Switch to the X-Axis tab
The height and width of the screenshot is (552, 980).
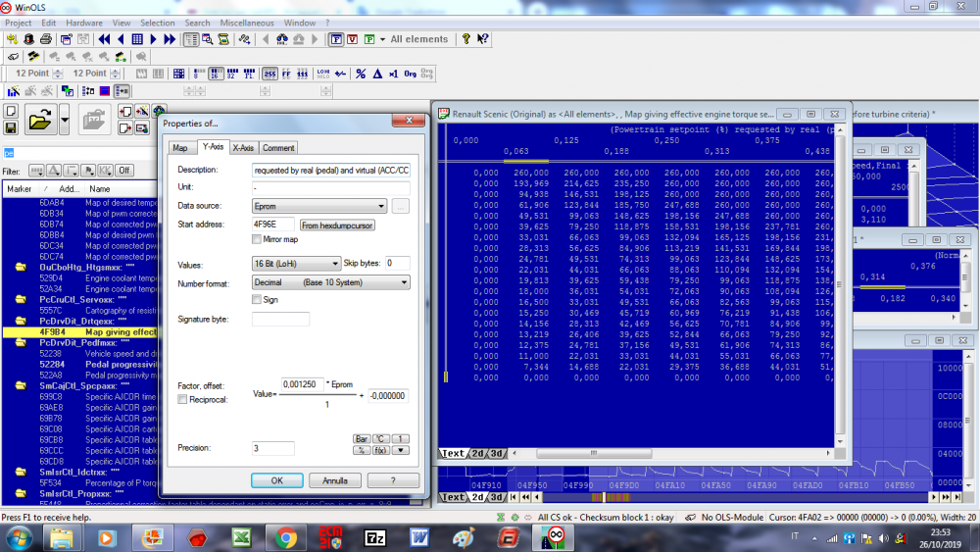tap(243, 147)
